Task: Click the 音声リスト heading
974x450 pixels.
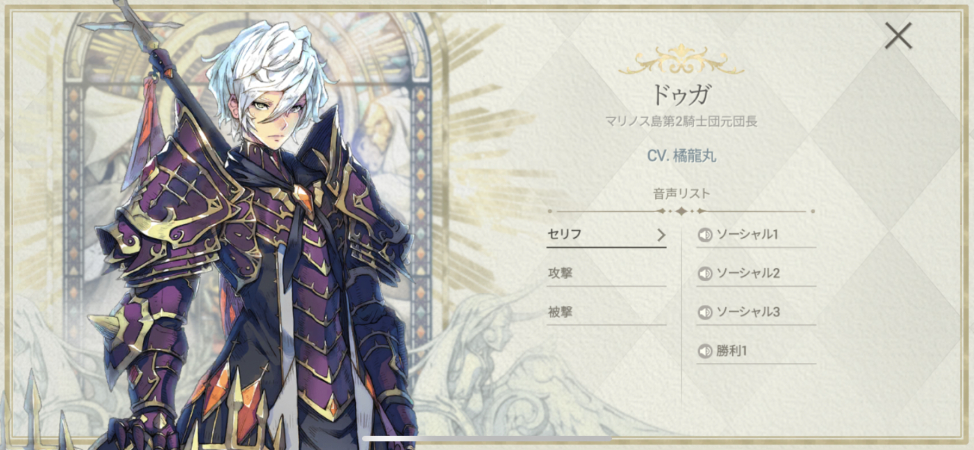Action: tap(681, 194)
